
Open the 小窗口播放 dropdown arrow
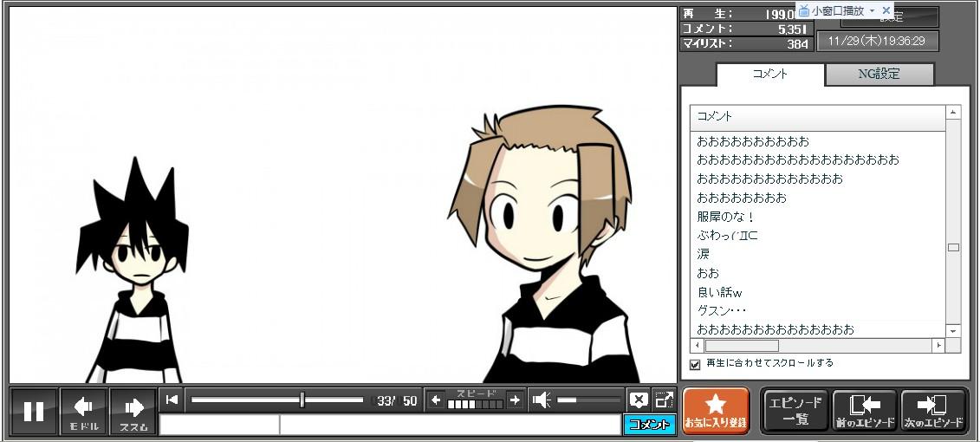pyautogui.click(x=872, y=10)
